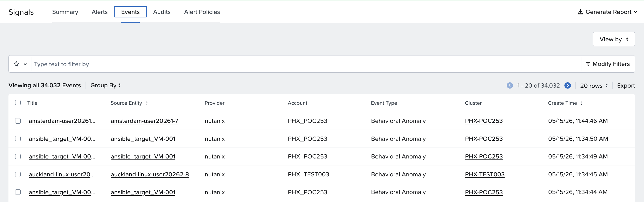
Task: Click nutanix provider in the amsterdam row
Action: point(215,121)
